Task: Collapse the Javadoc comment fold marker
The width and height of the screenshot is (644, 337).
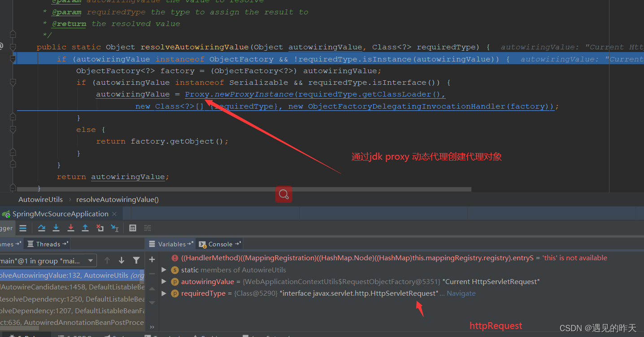Action: [x=13, y=34]
